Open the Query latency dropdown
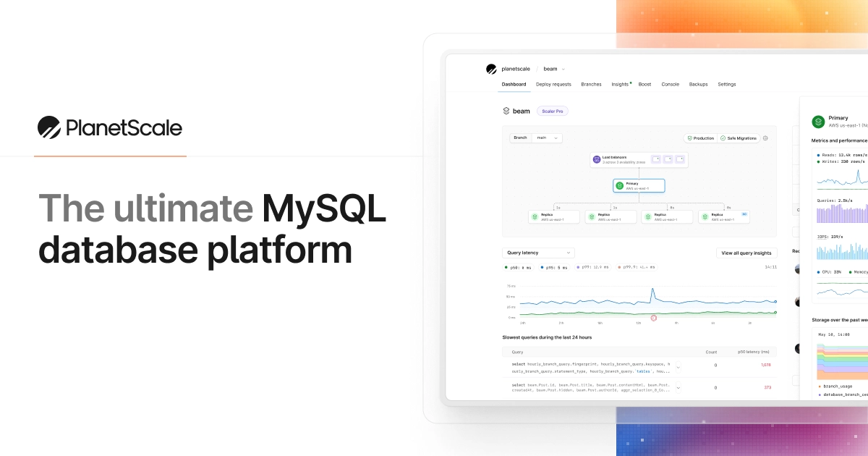Viewport: 868px width, 456px height. [x=538, y=253]
